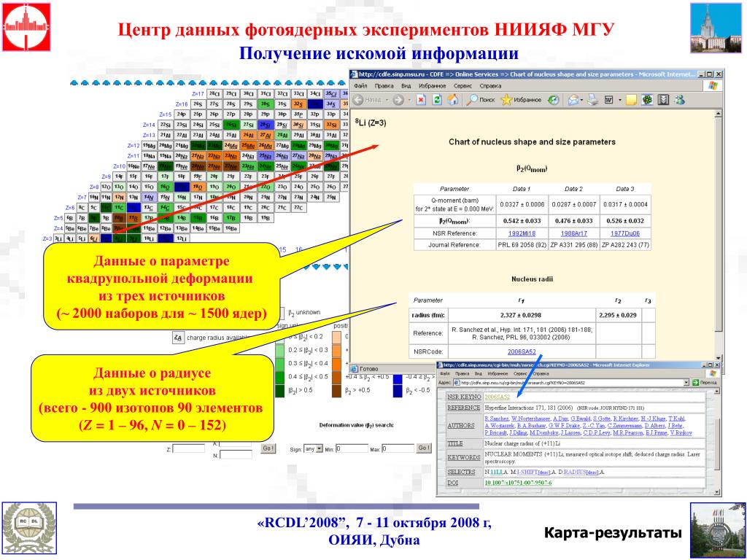Click the dark green |β2| > 0.5 swatch
747x560 pixels.
279,391
